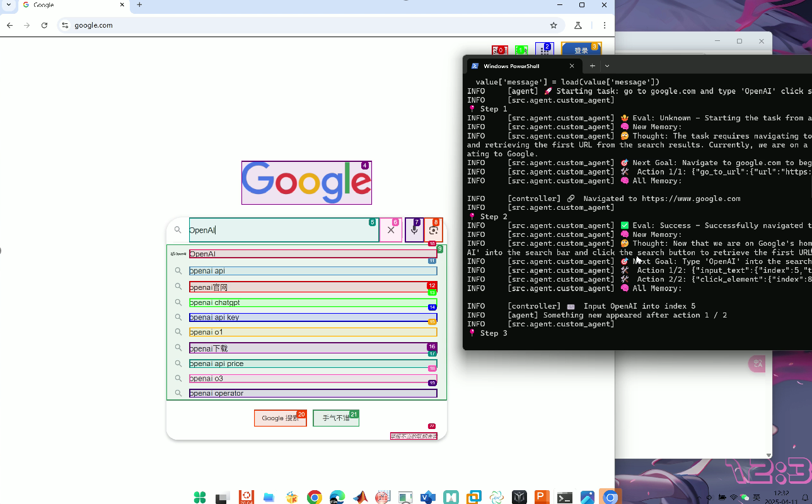Click the 手气不错 lucky button
The image size is (812, 504).
(336, 418)
